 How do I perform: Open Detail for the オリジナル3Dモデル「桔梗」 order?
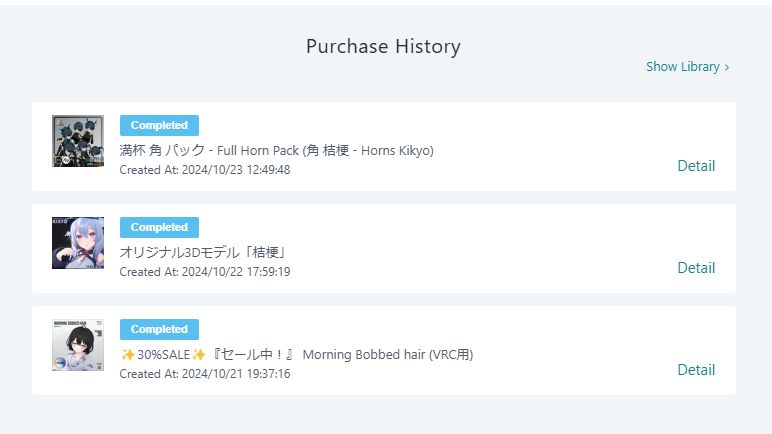[x=696, y=268]
